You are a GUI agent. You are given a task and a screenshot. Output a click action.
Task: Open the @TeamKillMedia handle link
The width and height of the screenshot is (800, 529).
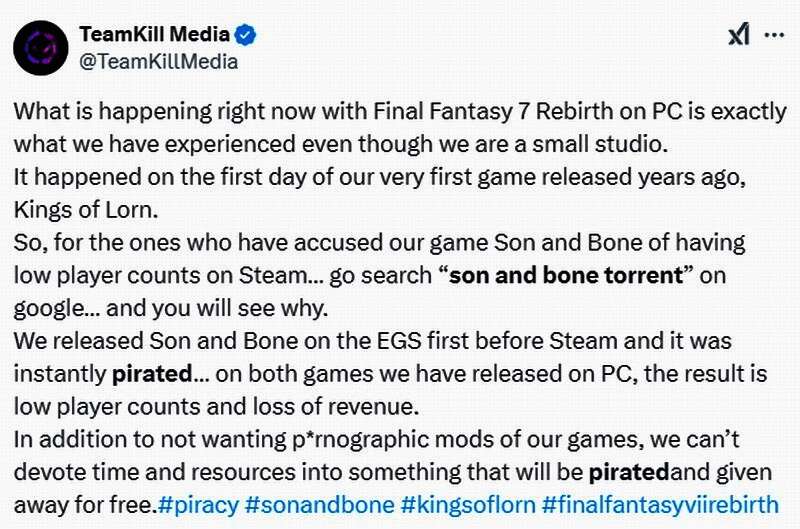(158, 61)
